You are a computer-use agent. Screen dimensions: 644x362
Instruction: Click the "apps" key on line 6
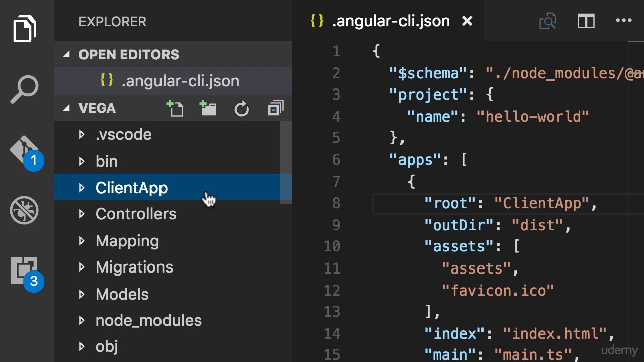click(415, 160)
